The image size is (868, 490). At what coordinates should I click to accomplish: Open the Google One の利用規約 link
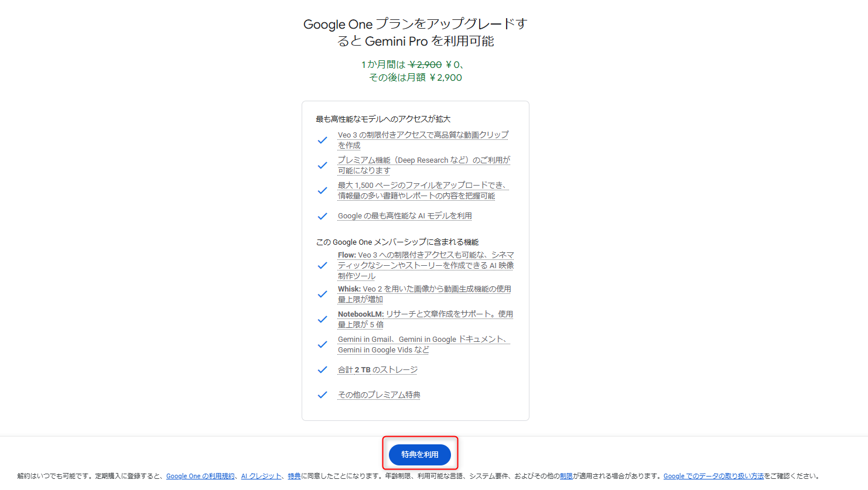point(200,476)
